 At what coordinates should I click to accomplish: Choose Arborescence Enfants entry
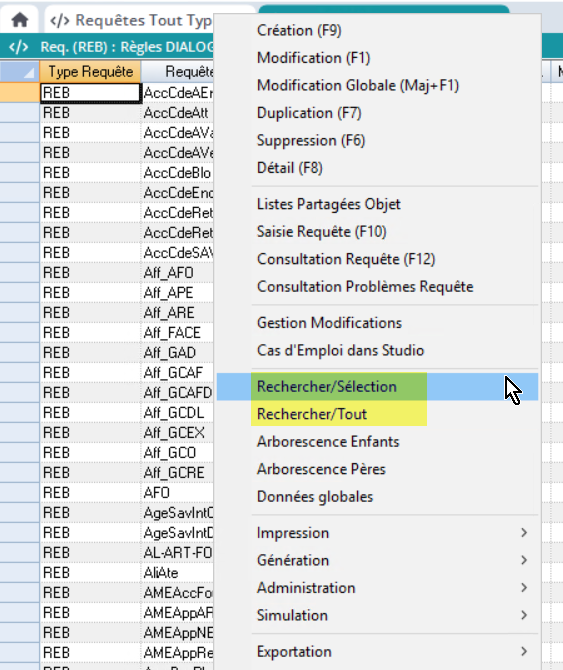point(328,441)
